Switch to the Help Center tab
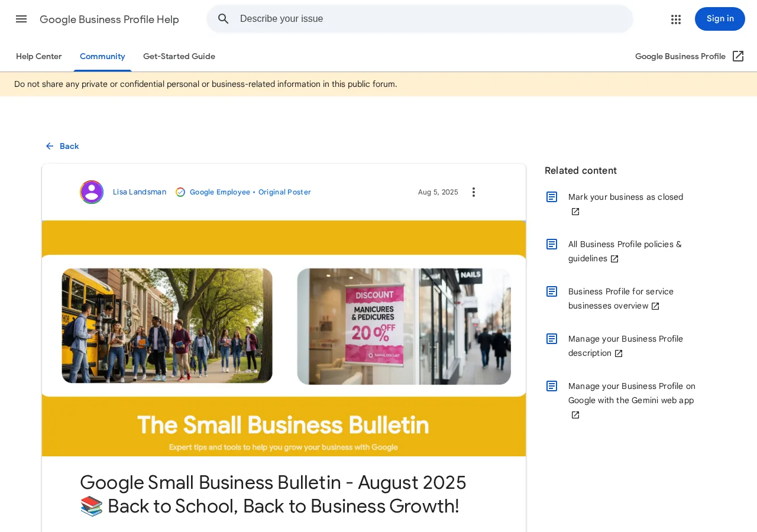Screen dimensions: 757x532 click(39, 56)
